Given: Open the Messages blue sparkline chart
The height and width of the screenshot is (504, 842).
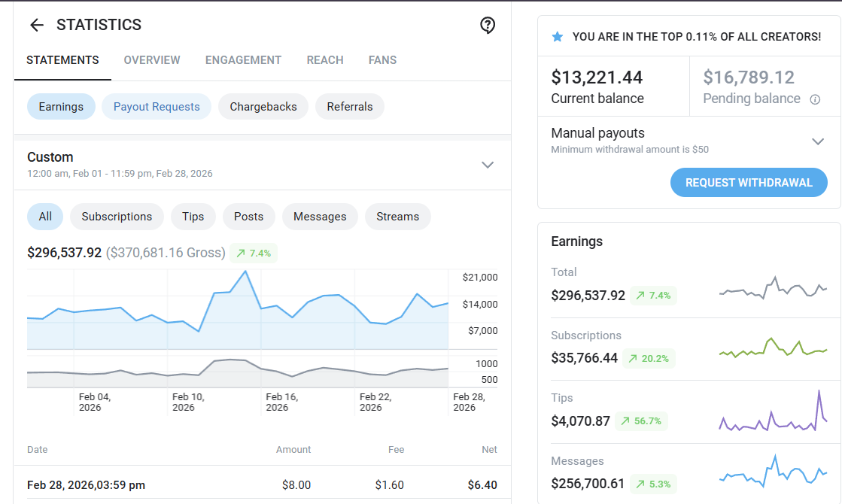Looking at the screenshot, I should (774, 471).
